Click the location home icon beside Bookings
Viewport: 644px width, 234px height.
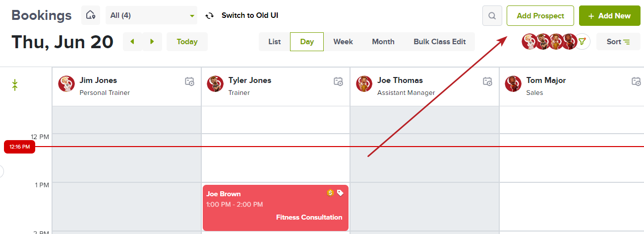91,15
